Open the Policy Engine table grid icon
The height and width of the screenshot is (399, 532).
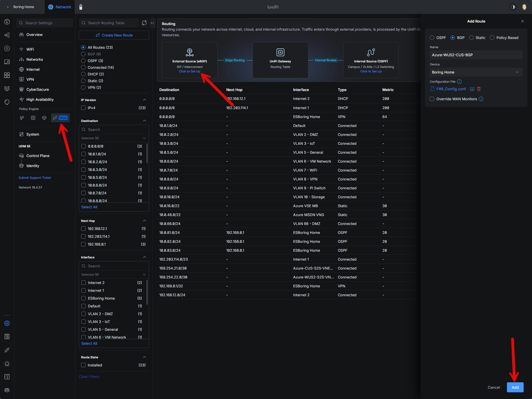33,118
